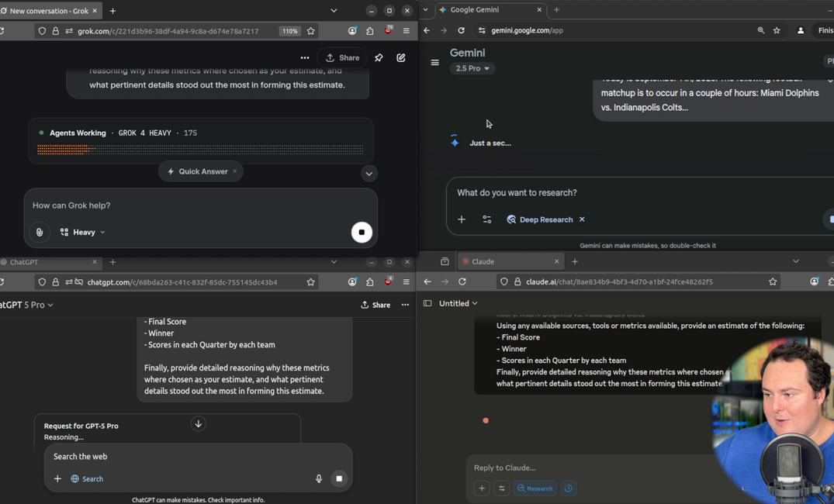Open a new tab in the Grok window
This screenshot has height=504, width=834.
click(112, 11)
